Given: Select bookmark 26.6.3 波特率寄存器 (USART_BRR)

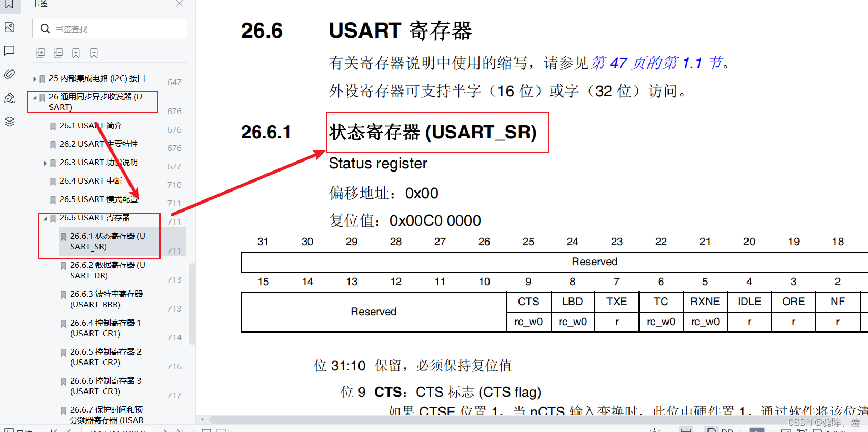Looking at the screenshot, I should click(x=106, y=299).
